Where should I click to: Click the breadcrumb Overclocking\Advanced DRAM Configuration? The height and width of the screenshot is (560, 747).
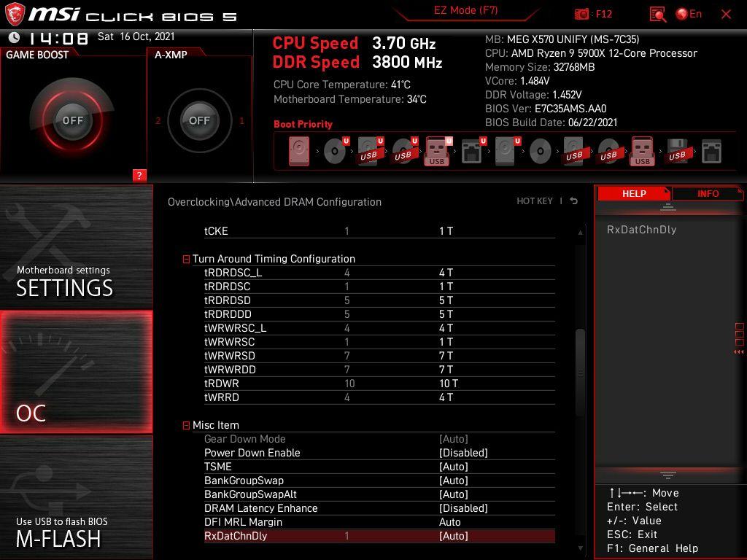[x=274, y=202]
